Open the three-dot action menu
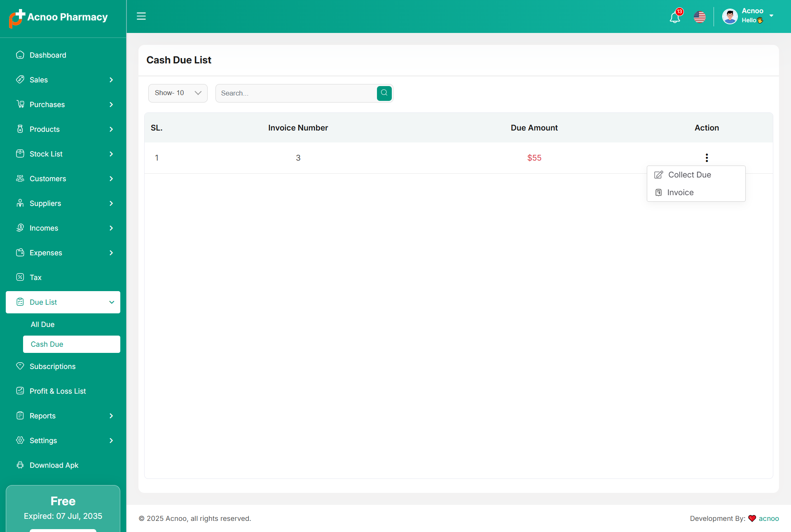Image resolution: width=791 pixels, height=532 pixels. tap(707, 158)
